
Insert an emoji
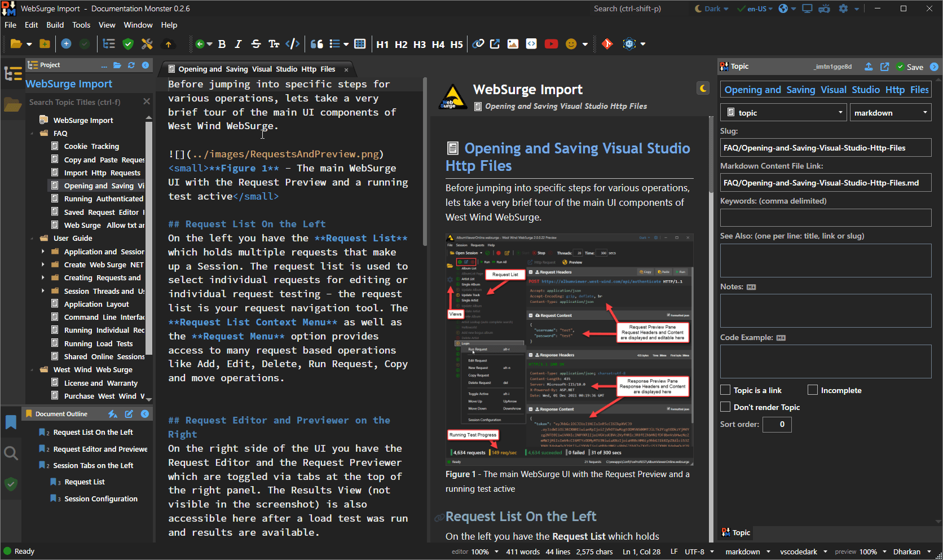tap(572, 43)
